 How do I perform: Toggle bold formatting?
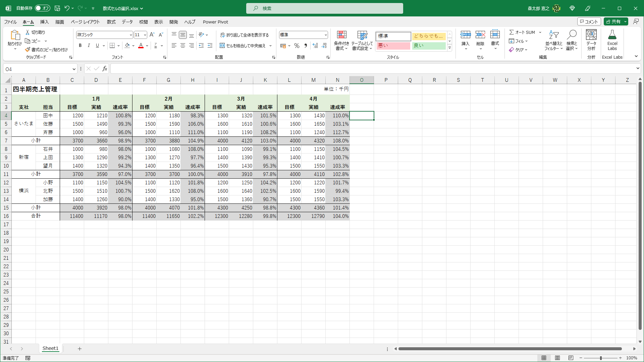(x=80, y=46)
